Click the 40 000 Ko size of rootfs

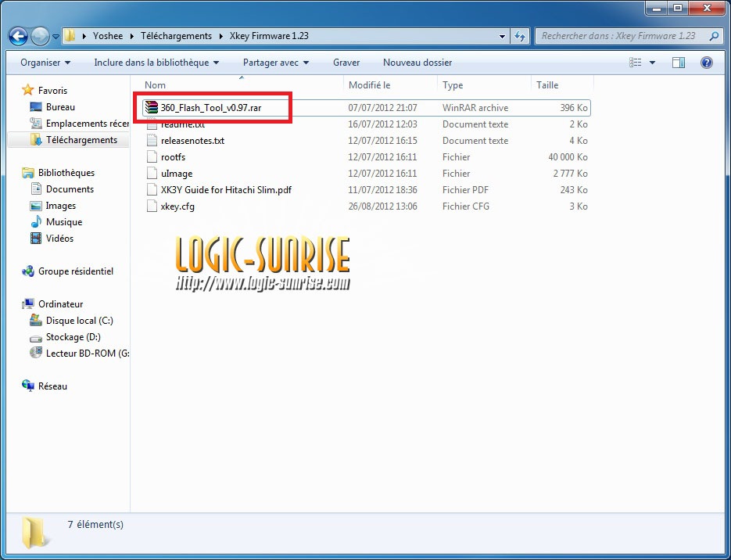(568, 157)
